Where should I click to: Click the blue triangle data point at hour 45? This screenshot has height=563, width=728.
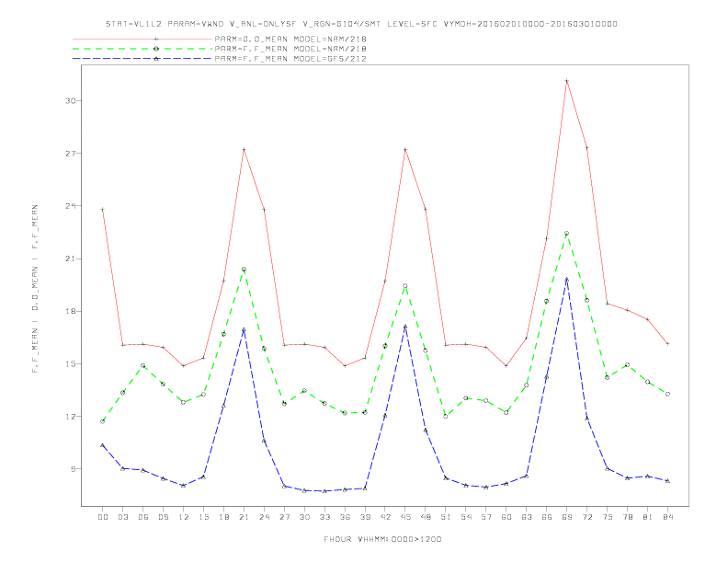(x=405, y=327)
